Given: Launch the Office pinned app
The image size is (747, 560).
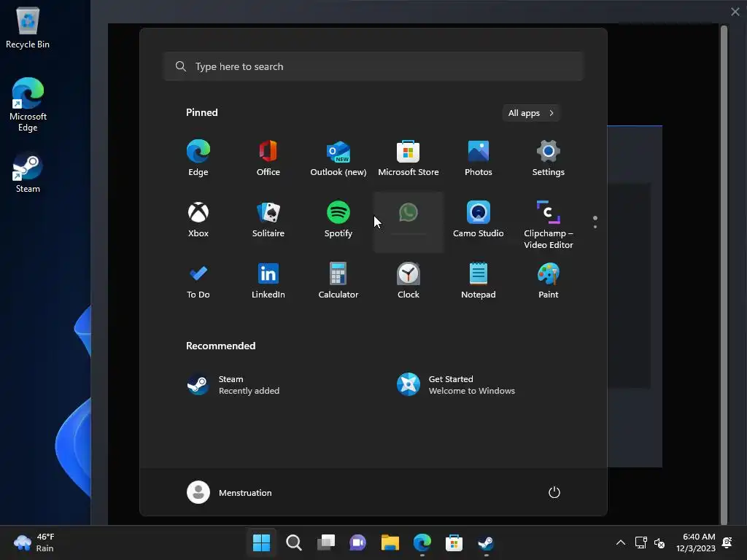Looking at the screenshot, I should pos(268,158).
